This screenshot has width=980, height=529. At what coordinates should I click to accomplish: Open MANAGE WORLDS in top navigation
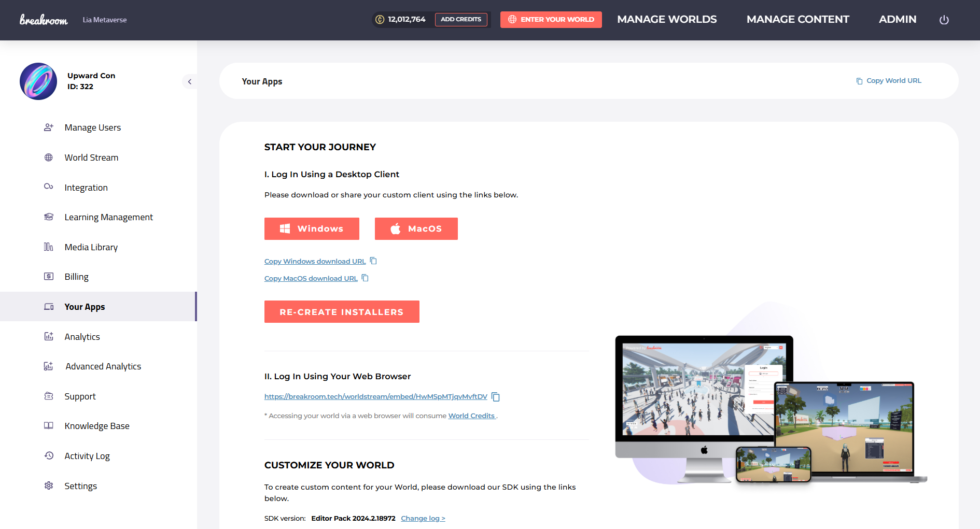point(667,20)
